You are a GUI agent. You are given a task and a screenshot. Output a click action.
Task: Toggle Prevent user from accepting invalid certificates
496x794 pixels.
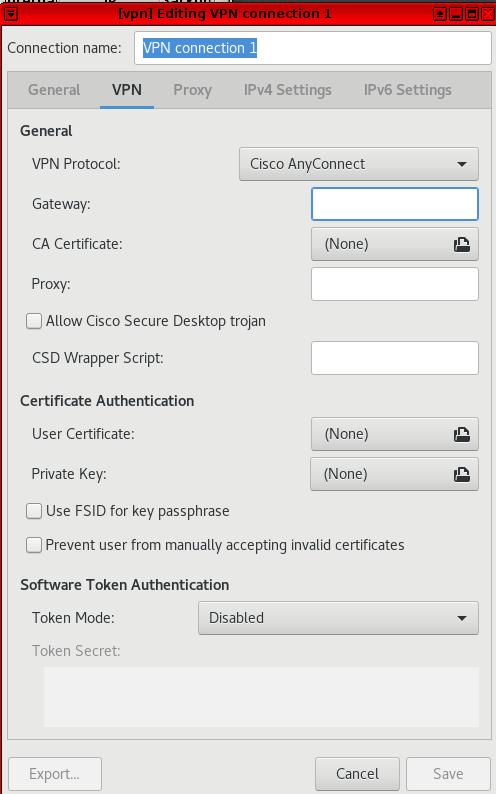(x=34, y=545)
